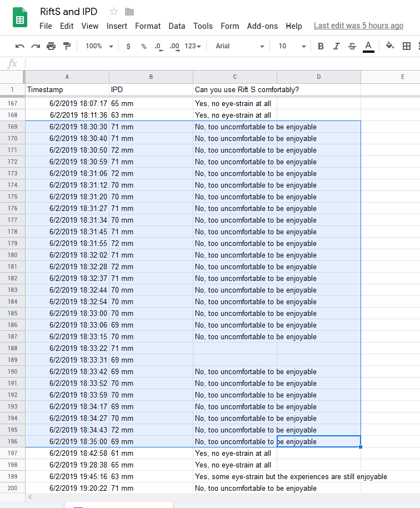Toggle Italic formatting

click(x=337, y=46)
